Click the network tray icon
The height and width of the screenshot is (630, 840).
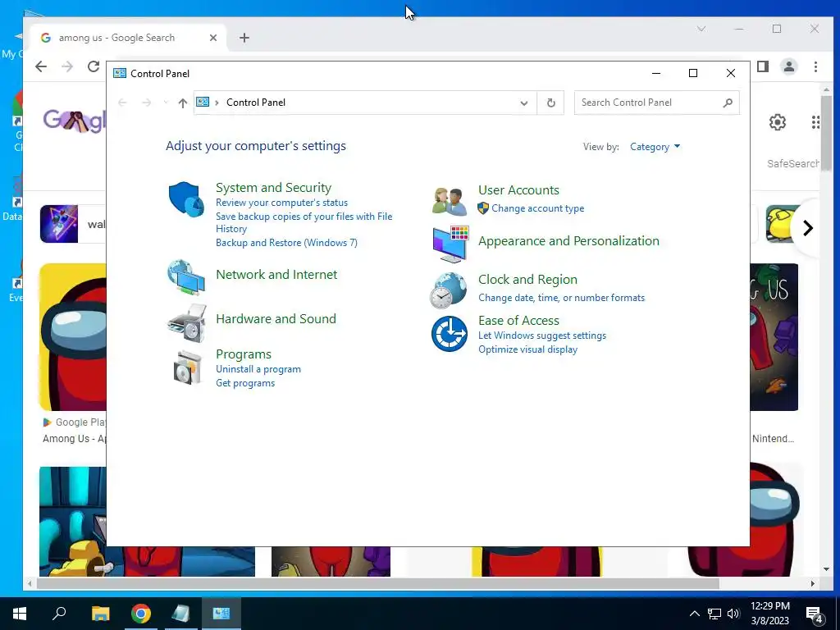coord(714,614)
